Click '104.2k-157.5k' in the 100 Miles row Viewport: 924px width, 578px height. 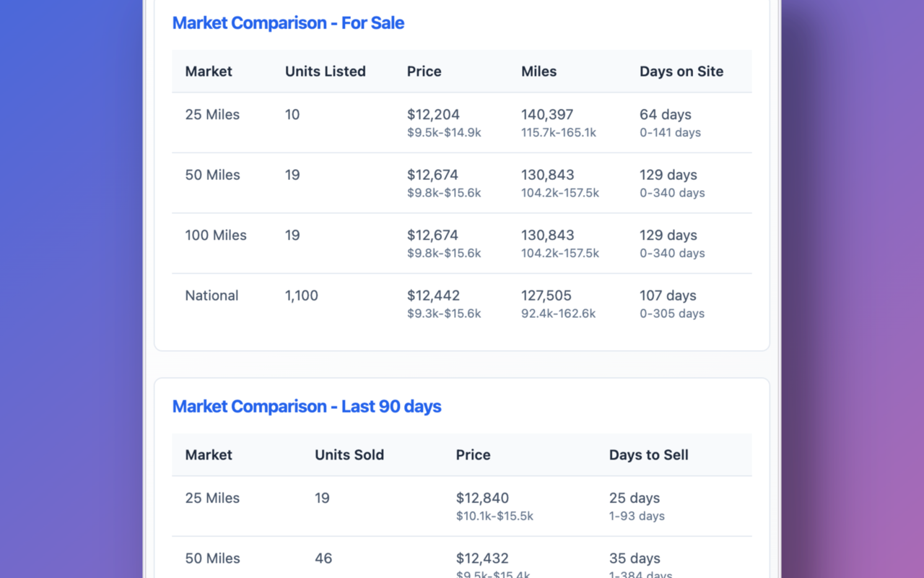pyautogui.click(x=560, y=254)
